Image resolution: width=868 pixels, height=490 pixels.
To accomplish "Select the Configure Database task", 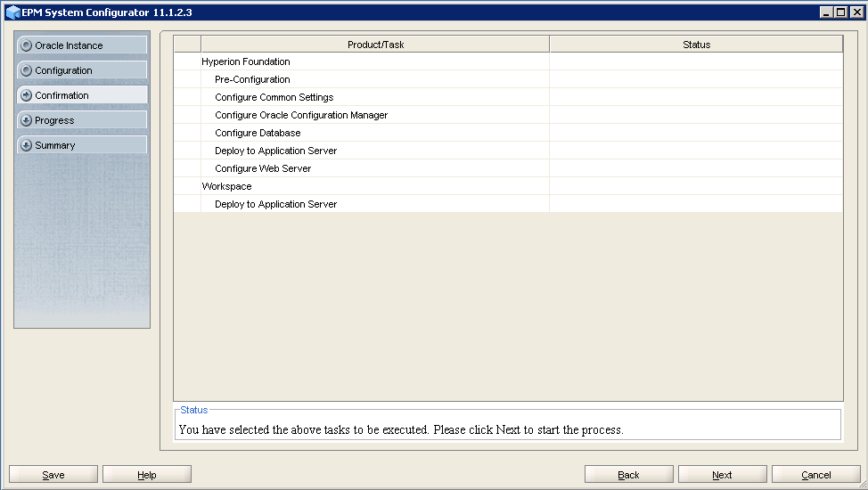I will coord(258,133).
